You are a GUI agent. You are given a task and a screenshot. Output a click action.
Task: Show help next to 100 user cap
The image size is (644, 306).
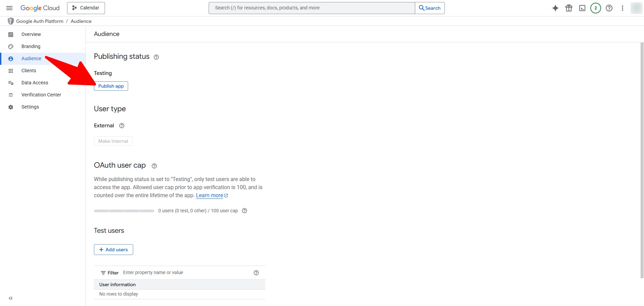(x=245, y=211)
